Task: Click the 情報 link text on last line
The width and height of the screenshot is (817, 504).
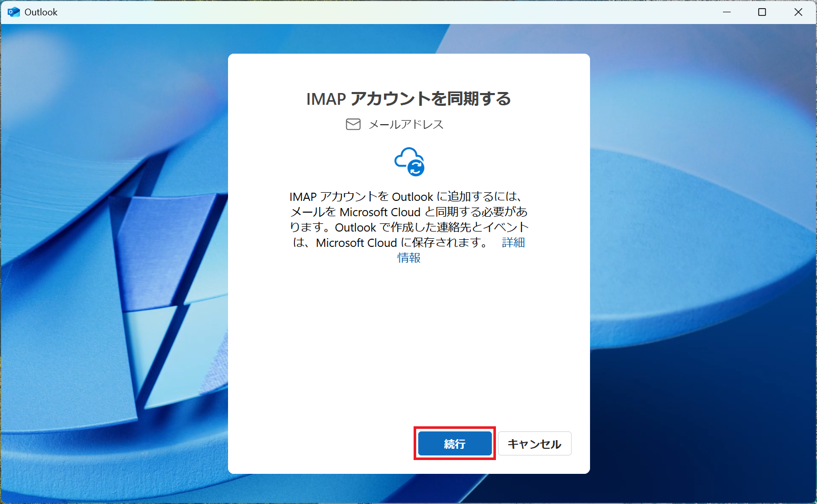Action: pyautogui.click(x=409, y=258)
